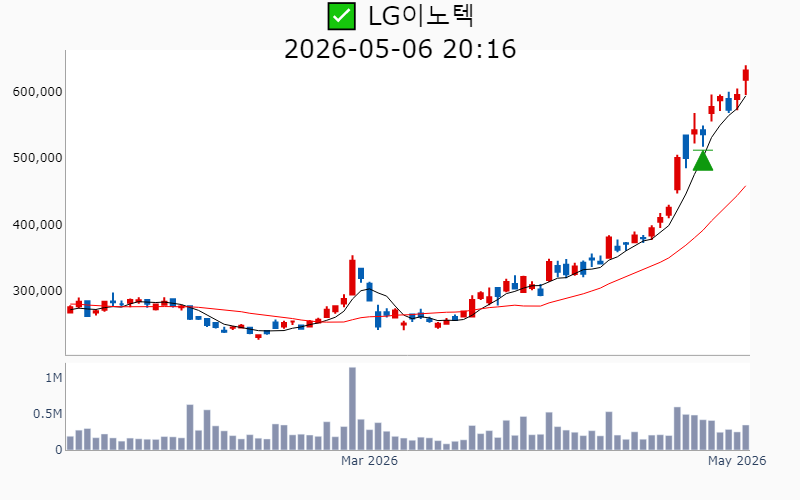
Task: Click the right end of red moving-average line
Action: (745, 186)
